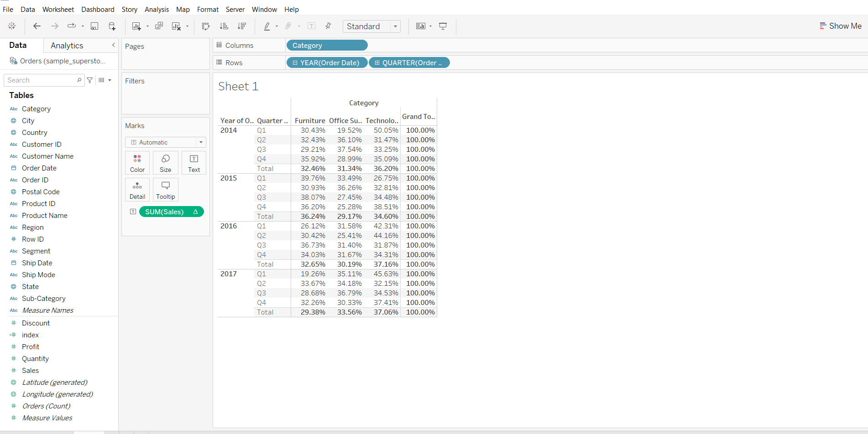Sort ascending using the toolbar icon
This screenshot has height=434, width=868.
(224, 26)
